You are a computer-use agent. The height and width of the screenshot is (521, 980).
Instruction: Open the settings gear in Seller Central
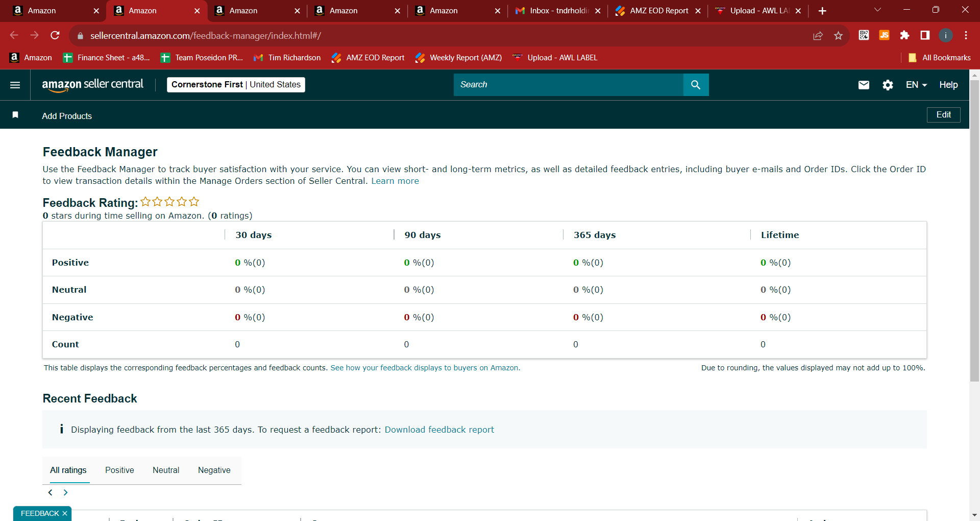pyautogui.click(x=888, y=85)
